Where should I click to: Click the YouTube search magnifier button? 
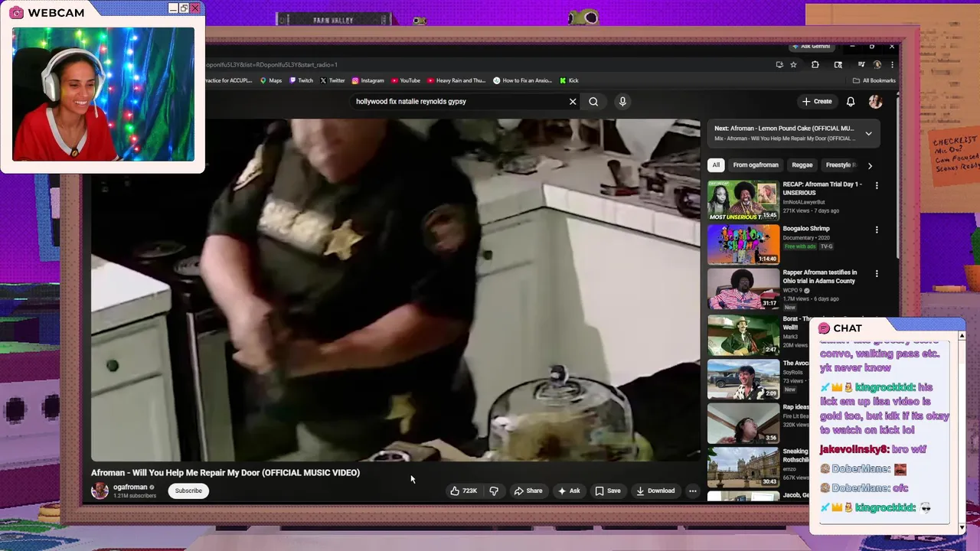pos(593,101)
